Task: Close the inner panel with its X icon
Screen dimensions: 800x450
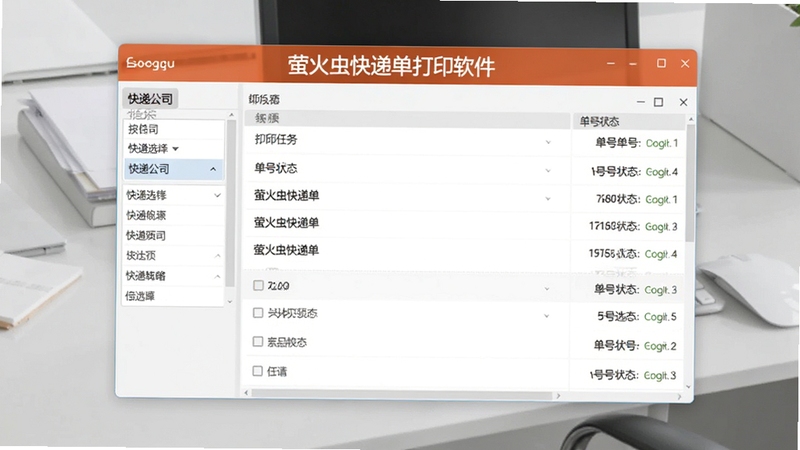Action: coord(684,102)
